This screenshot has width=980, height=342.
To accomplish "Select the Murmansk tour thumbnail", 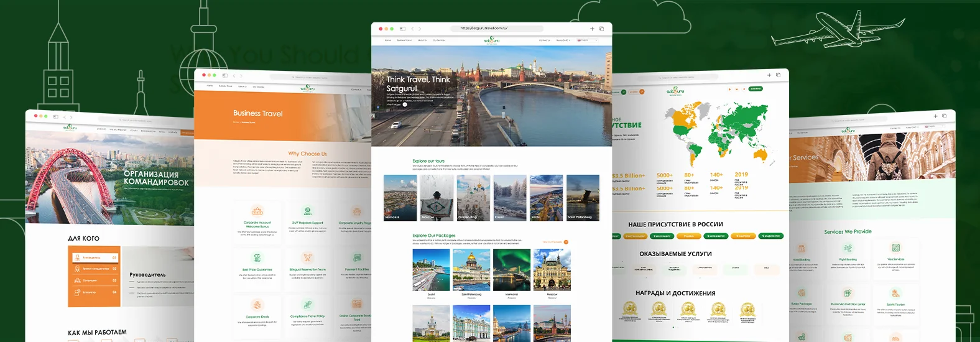I will pyautogui.click(x=400, y=198).
